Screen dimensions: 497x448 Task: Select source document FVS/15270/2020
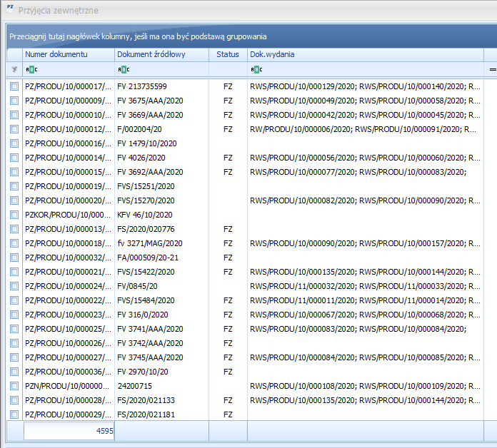[x=146, y=200]
